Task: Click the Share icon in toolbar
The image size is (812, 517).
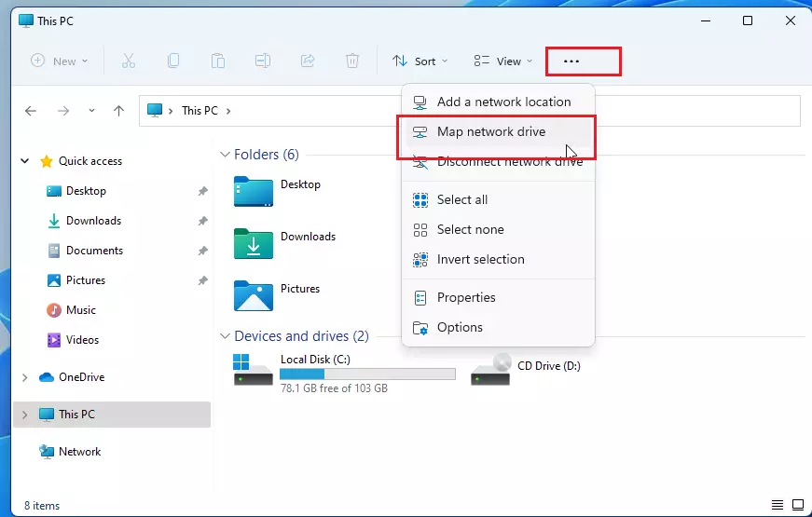Action: point(308,61)
